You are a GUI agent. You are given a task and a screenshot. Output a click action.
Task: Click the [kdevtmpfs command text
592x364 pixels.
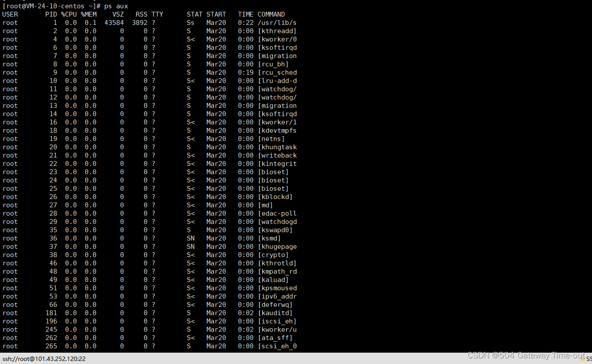[277, 130]
